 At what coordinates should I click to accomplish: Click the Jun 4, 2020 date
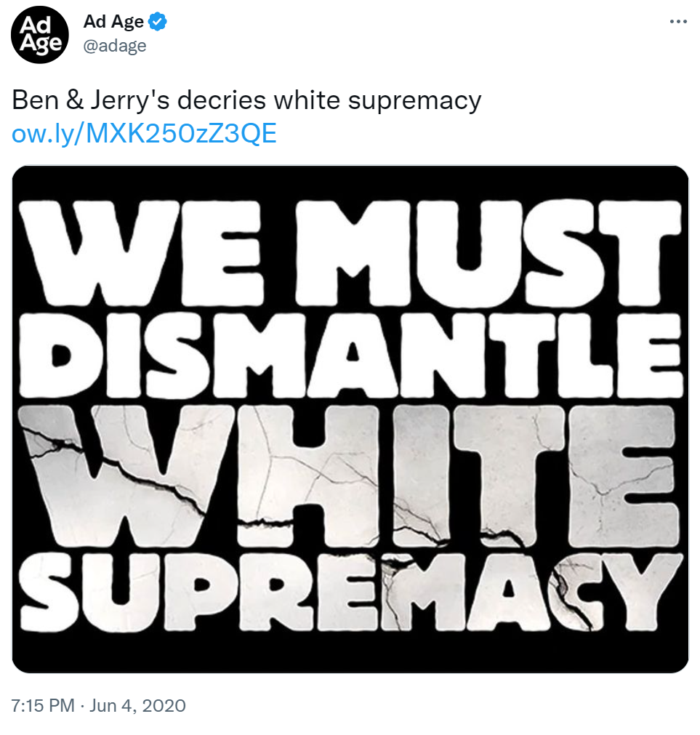(x=137, y=705)
